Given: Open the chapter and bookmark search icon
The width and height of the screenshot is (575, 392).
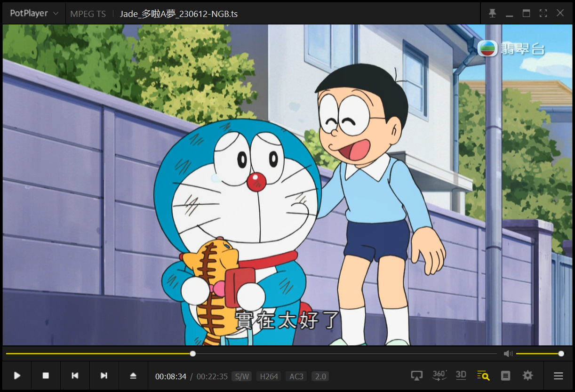Looking at the screenshot, I should point(483,376).
